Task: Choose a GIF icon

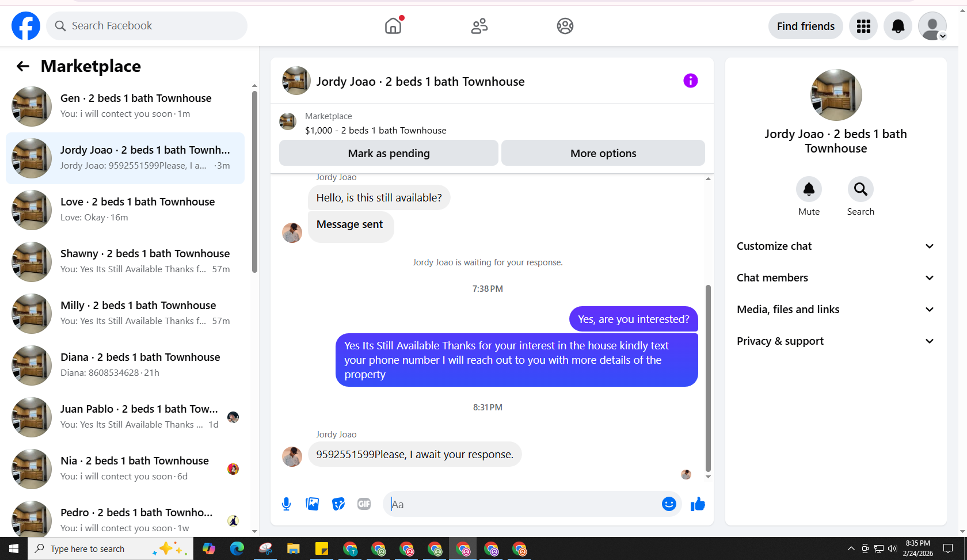Action: pyautogui.click(x=364, y=504)
